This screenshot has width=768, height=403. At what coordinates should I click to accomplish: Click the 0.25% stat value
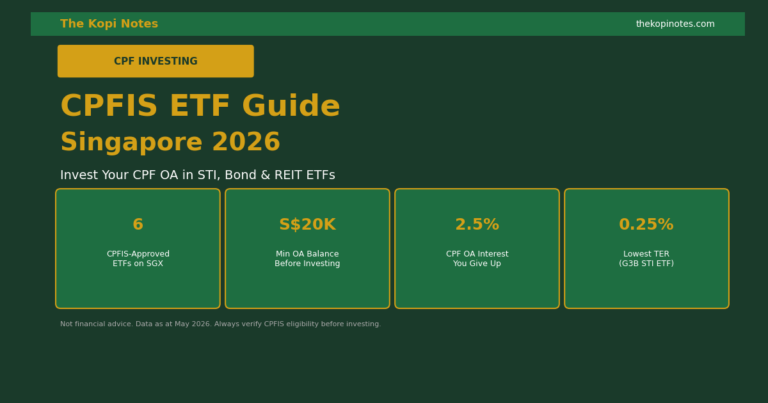tap(646, 224)
